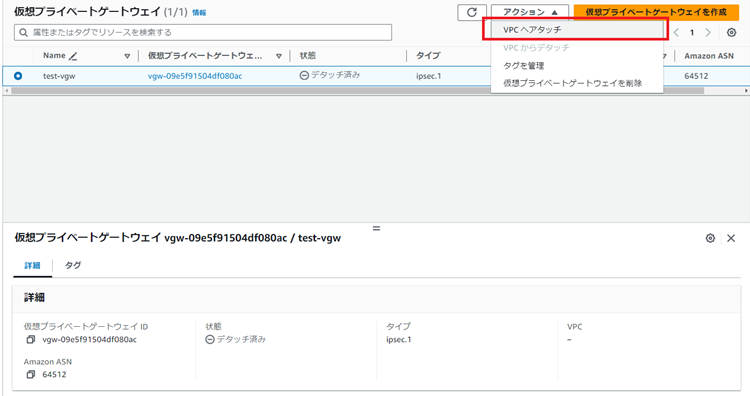Click the search magnifier icon

(x=23, y=33)
